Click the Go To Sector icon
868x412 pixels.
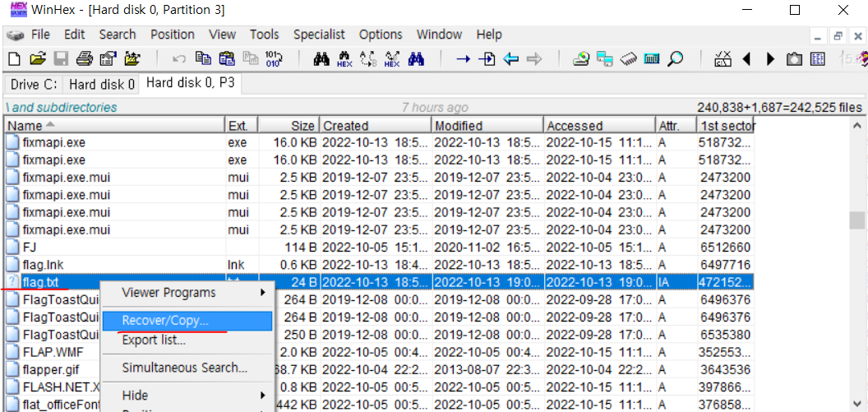tap(487, 58)
